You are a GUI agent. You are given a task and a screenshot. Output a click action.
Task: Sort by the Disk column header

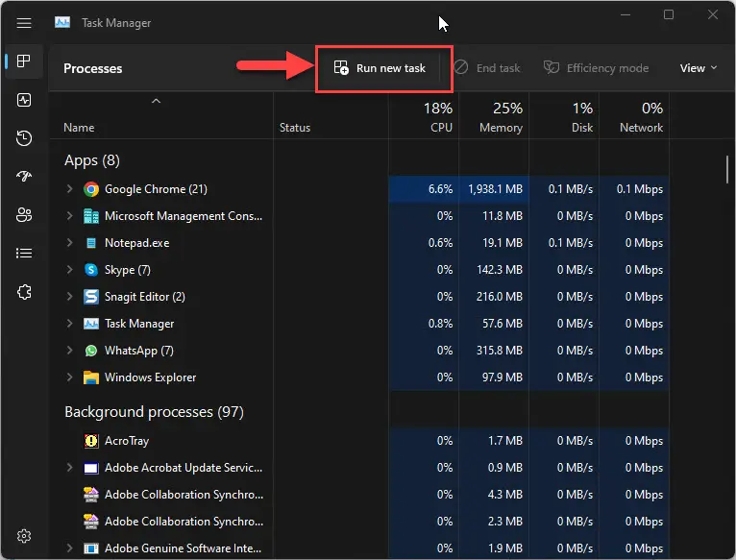tap(564, 116)
